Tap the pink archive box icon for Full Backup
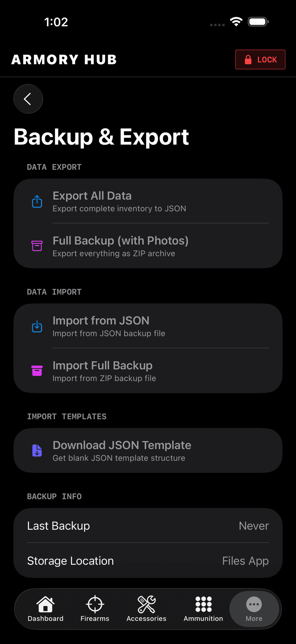This screenshot has width=296, height=644. [37, 246]
